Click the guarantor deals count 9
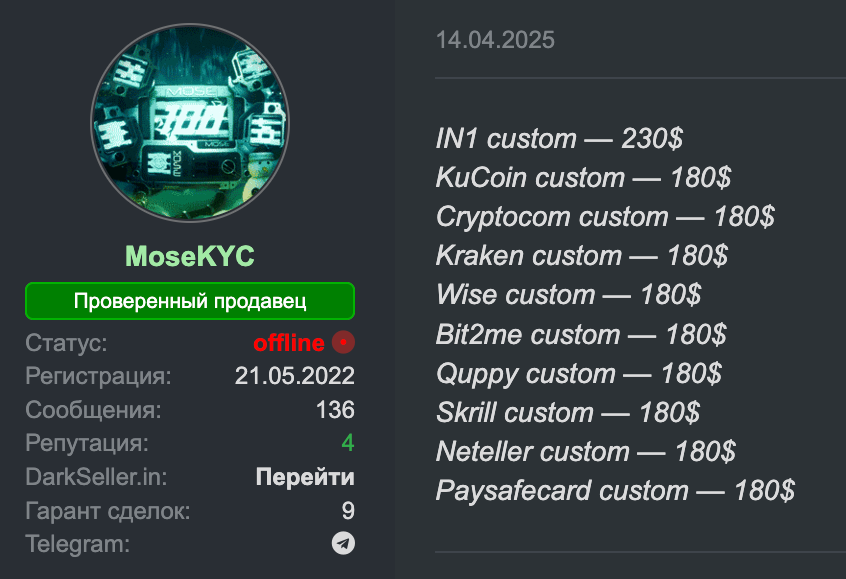The height and width of the screenshot is (579, 846). pos(347,510)
